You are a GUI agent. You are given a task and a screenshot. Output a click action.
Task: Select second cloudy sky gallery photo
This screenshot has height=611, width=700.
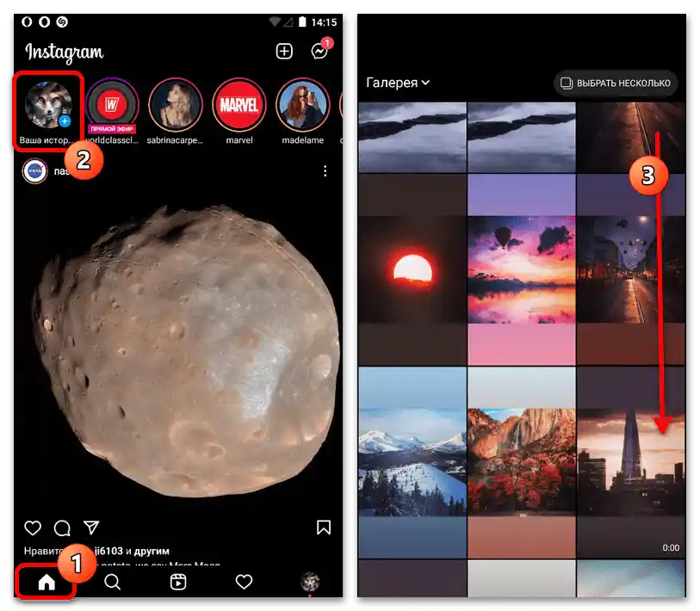[522, 137]
